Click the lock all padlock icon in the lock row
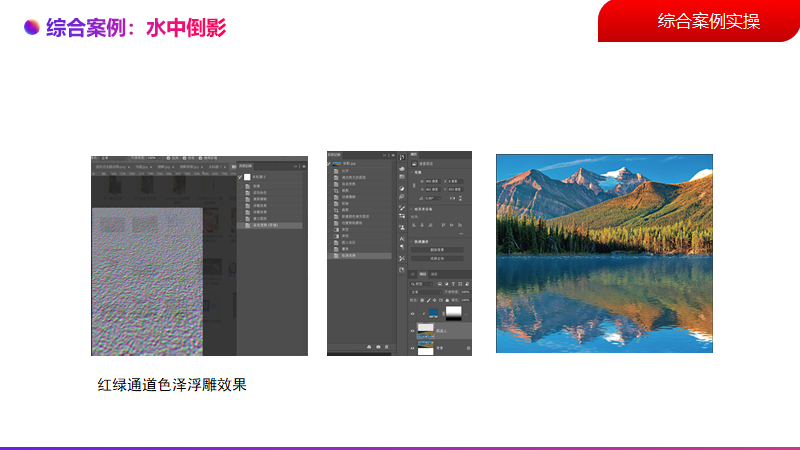The image size is (800, 450). coord(447,301)
